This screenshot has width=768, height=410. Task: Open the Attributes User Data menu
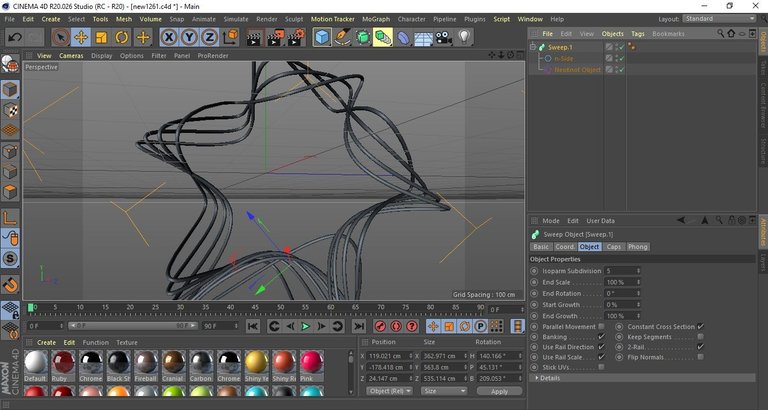click(600, 221)
